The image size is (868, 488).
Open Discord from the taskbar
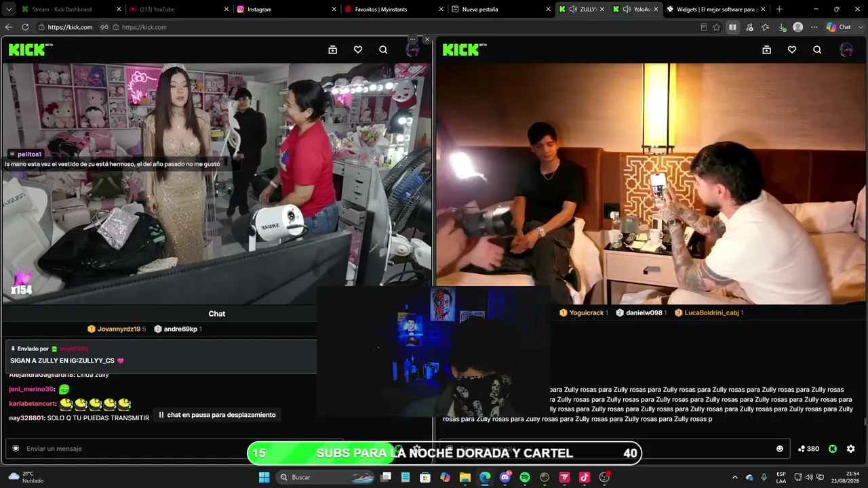[505, 477]
